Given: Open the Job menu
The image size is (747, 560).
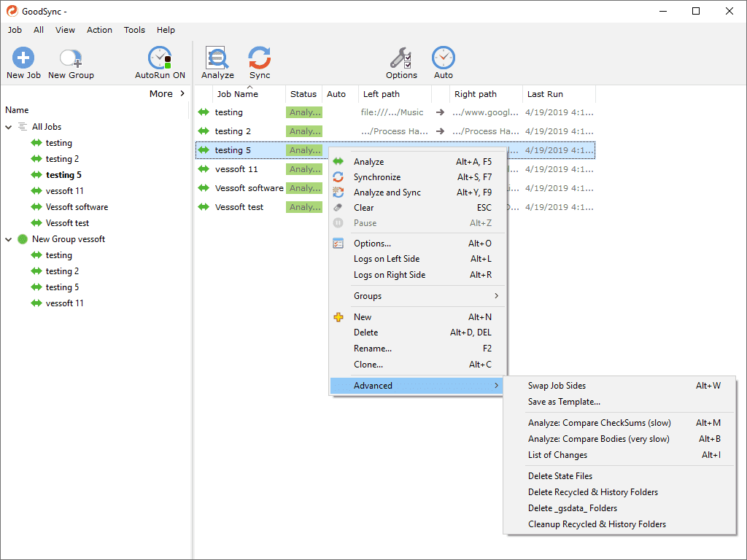Looking at the screenshot, I should [15, 30].
